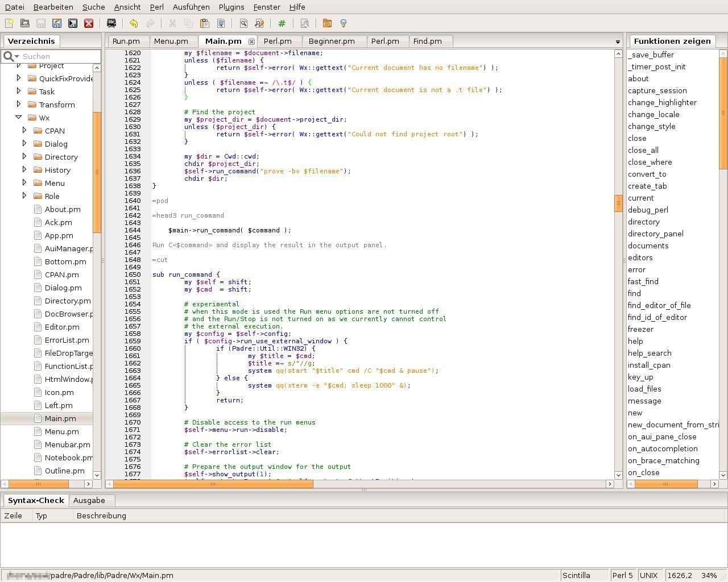Click the greyed-out save toolbar icon
The height and width of the screenshot is (582, 728).
41,23
